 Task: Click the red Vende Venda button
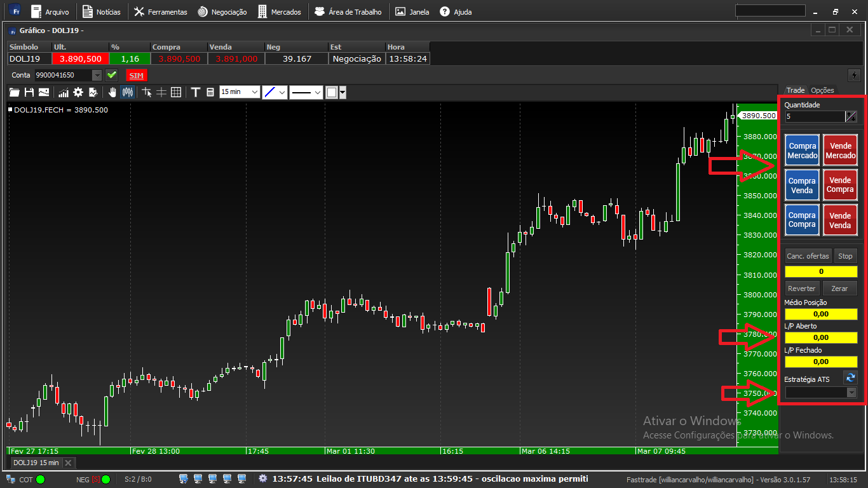840,220
